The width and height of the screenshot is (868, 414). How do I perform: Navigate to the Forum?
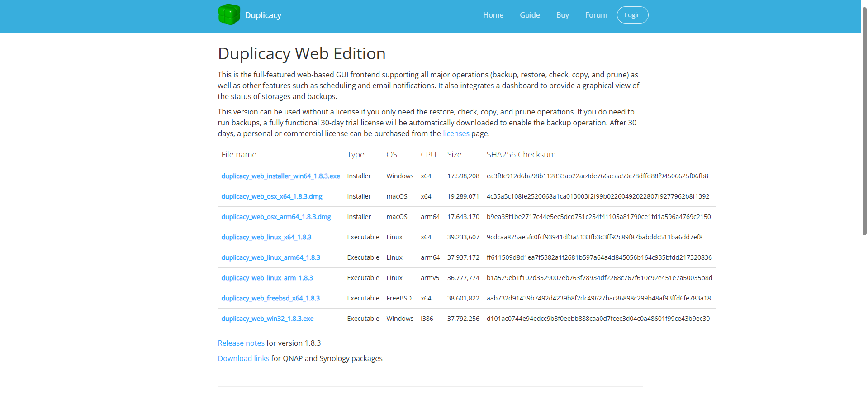click(596, 15)
